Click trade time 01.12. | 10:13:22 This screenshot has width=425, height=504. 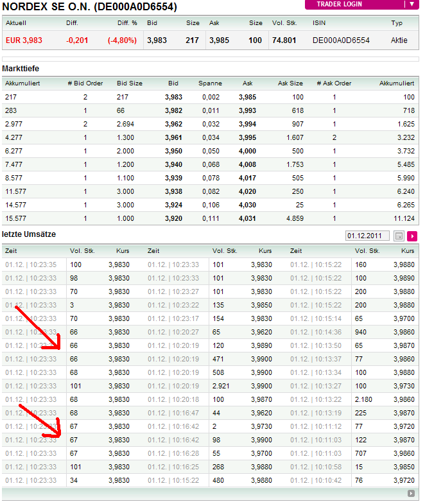(x=316, y=399)
